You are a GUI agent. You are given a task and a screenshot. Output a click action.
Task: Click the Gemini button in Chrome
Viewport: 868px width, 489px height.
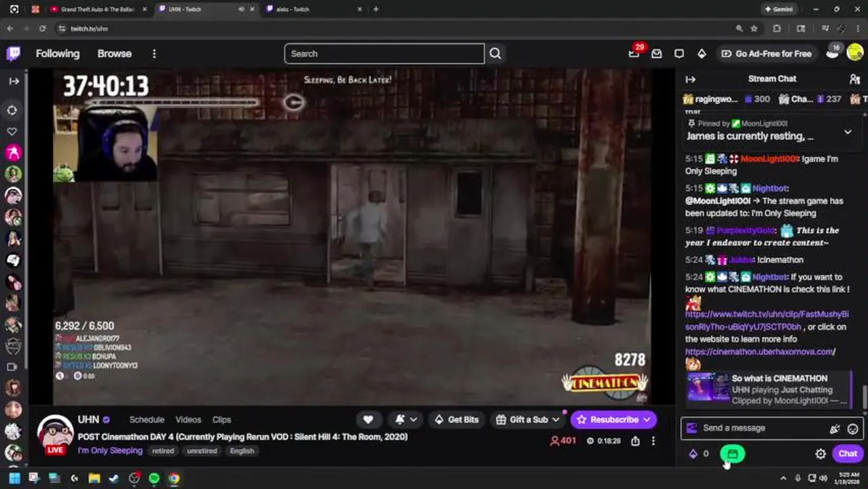[778, 10]
